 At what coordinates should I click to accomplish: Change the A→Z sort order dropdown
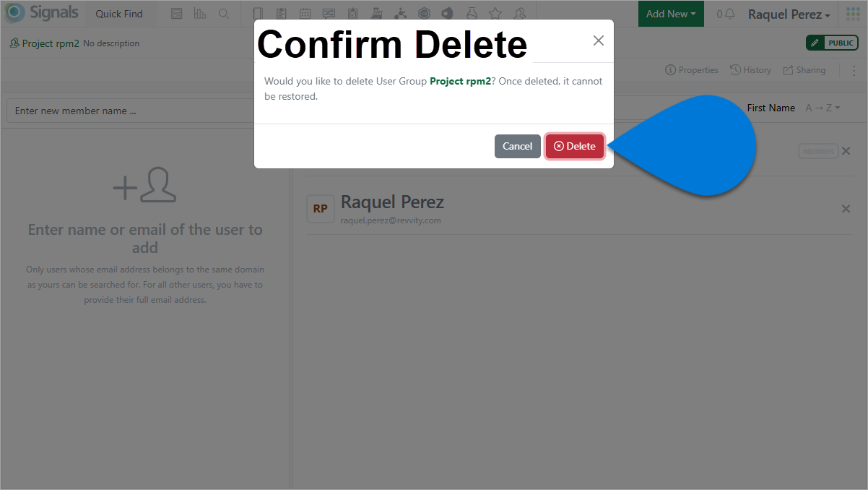click(823, 108)
